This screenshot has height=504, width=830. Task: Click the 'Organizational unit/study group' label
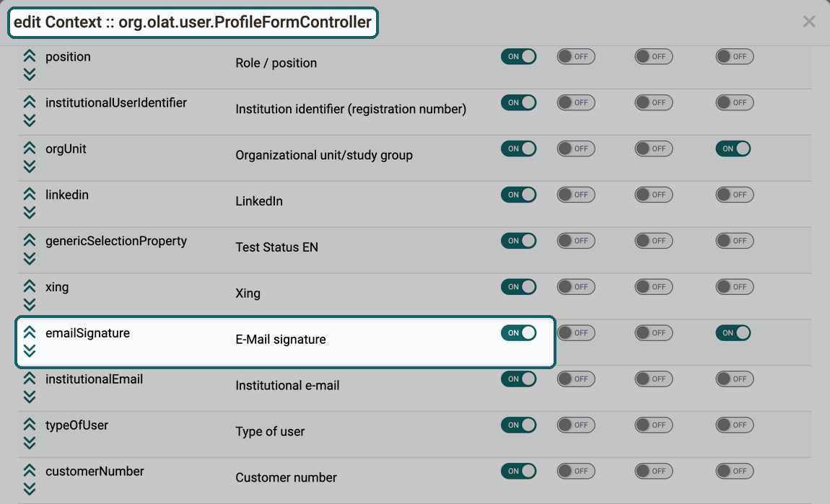coord(324,156)
